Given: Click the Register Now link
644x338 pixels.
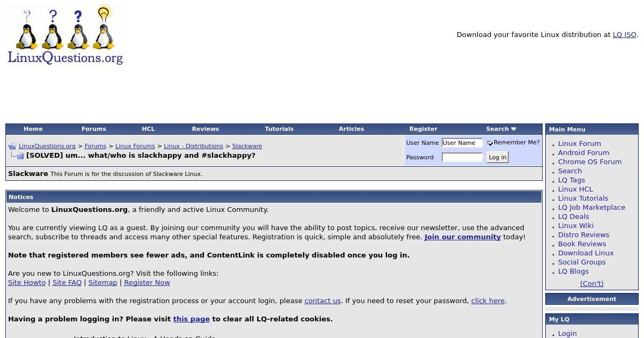Looking at the screenshot, I should [147, 283].
